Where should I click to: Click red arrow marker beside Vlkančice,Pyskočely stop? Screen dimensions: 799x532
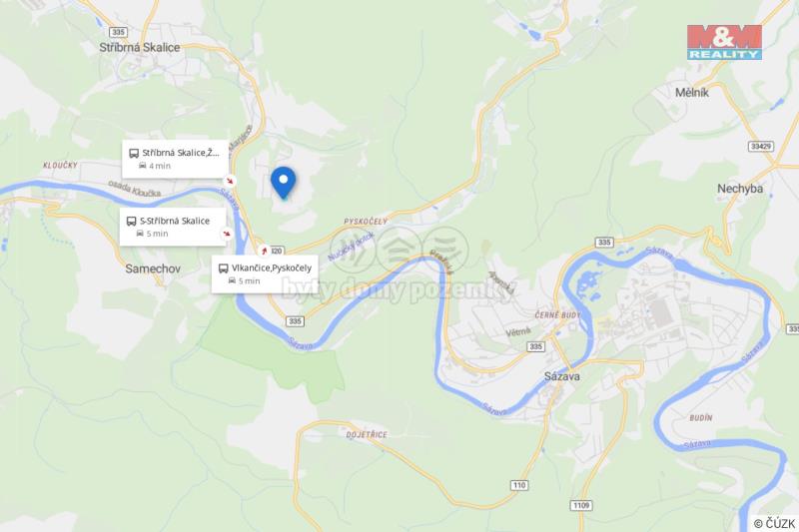[x=264, y=250]
